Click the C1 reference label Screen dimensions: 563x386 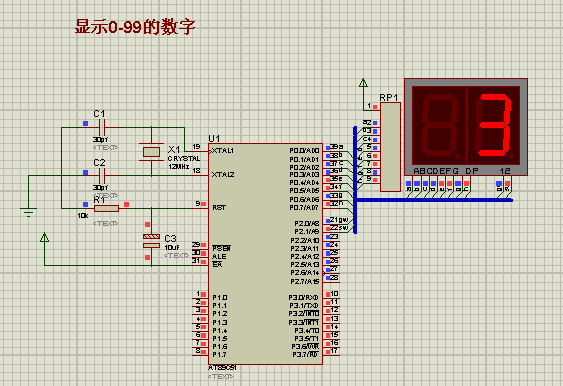coord(99,114)
